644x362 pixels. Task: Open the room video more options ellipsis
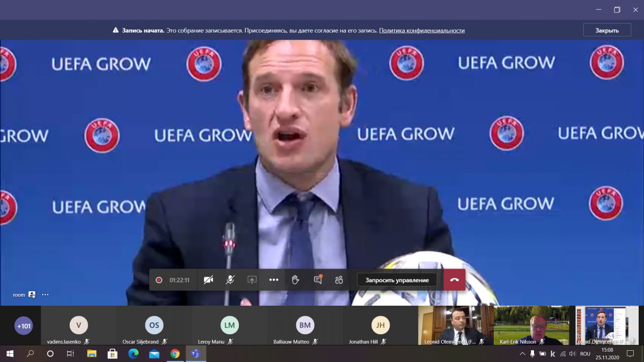point(45,294)
